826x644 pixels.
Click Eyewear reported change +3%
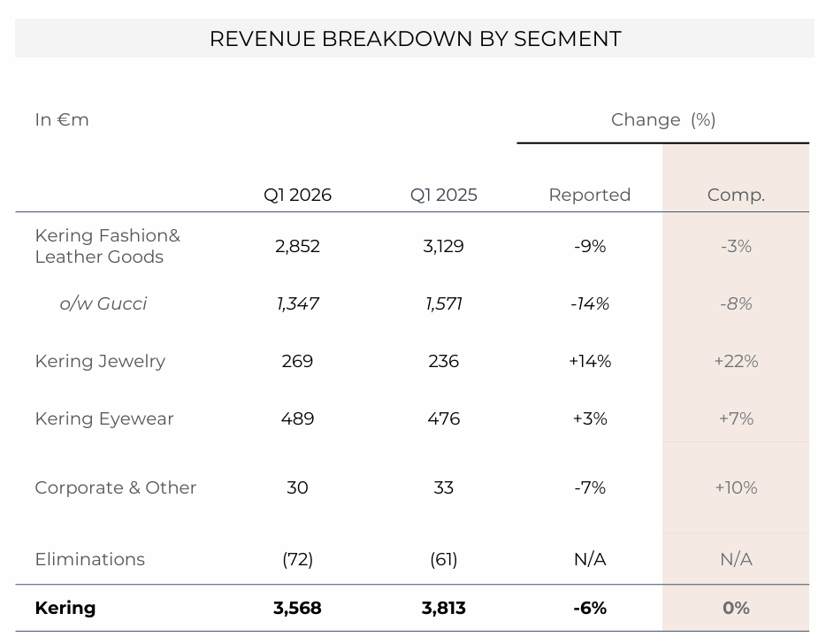tap(590, 418)
